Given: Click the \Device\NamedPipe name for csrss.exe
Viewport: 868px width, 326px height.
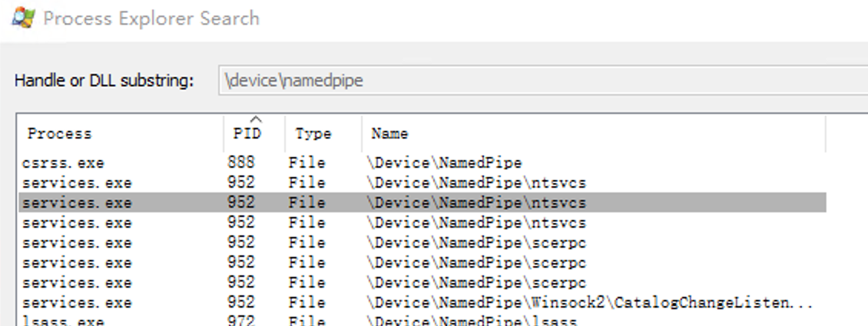Looking at the screenshot, I should click(444, 163).
